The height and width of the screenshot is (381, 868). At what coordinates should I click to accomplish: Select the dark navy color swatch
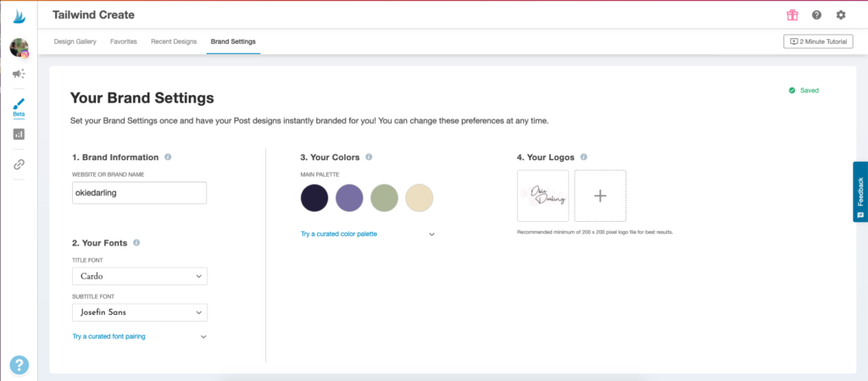(314, 198)
